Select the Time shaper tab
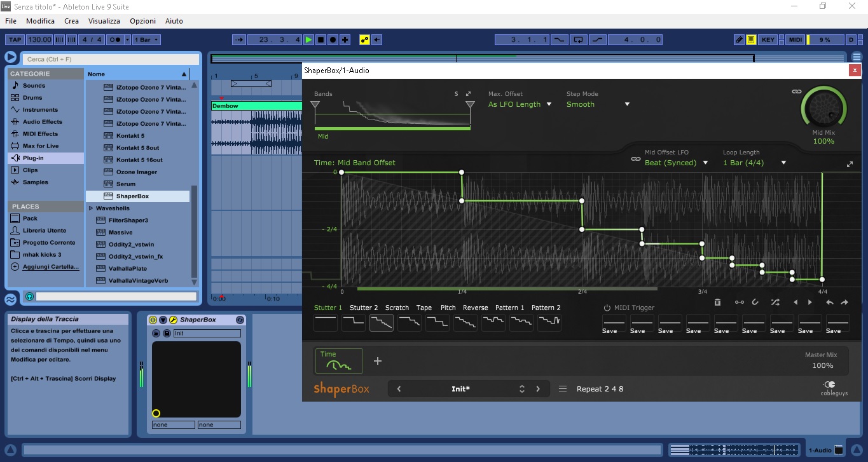Viewport: 868px width, 462px height. tap(339, 360)
